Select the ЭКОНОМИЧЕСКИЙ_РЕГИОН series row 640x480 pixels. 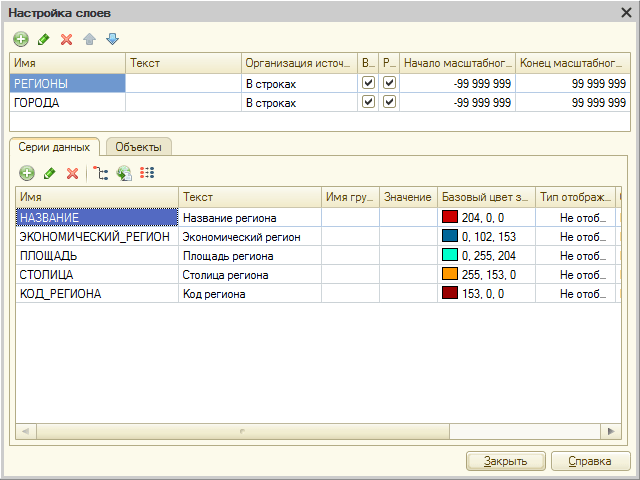click(x=318, y=237)
